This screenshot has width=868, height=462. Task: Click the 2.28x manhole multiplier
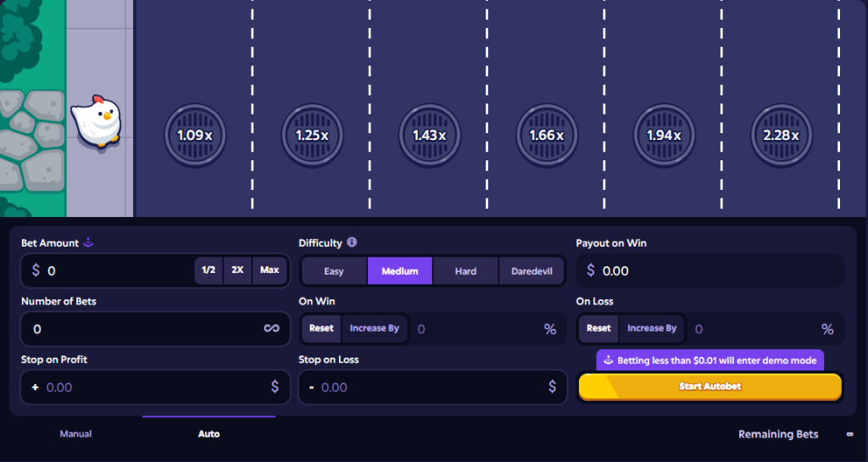point(781,135)
